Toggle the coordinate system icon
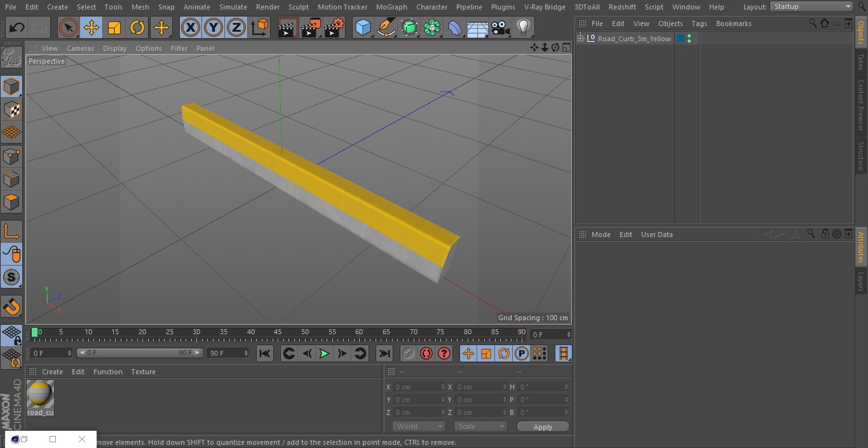This screenshot has height=448, width=868. point(260,28)
